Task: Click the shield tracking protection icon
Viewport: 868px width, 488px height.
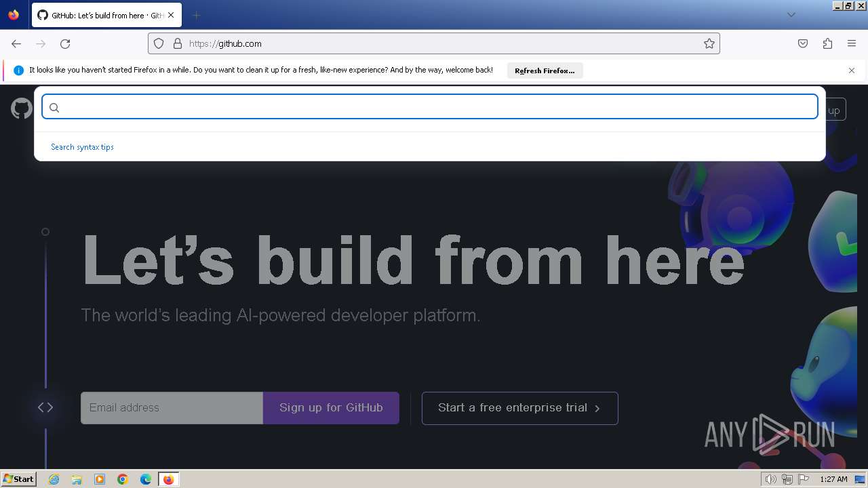Action: (x=159, y=43)
